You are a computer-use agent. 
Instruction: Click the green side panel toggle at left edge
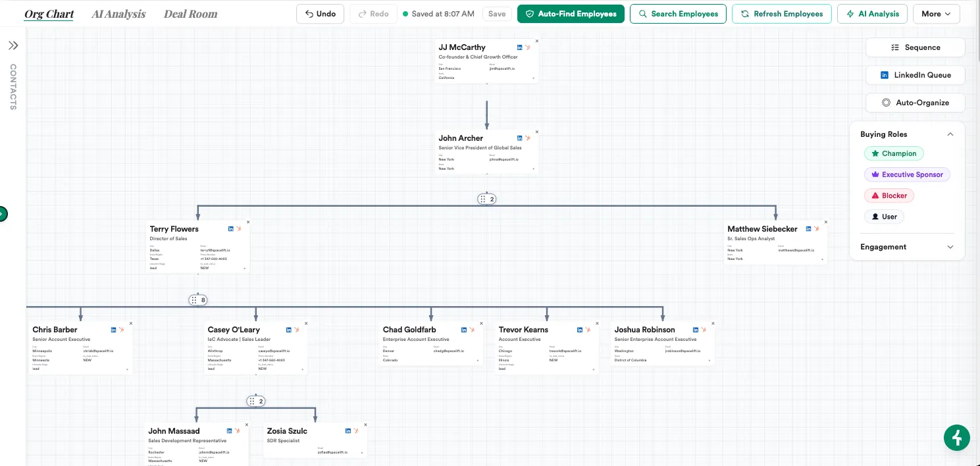coord(3,213)
